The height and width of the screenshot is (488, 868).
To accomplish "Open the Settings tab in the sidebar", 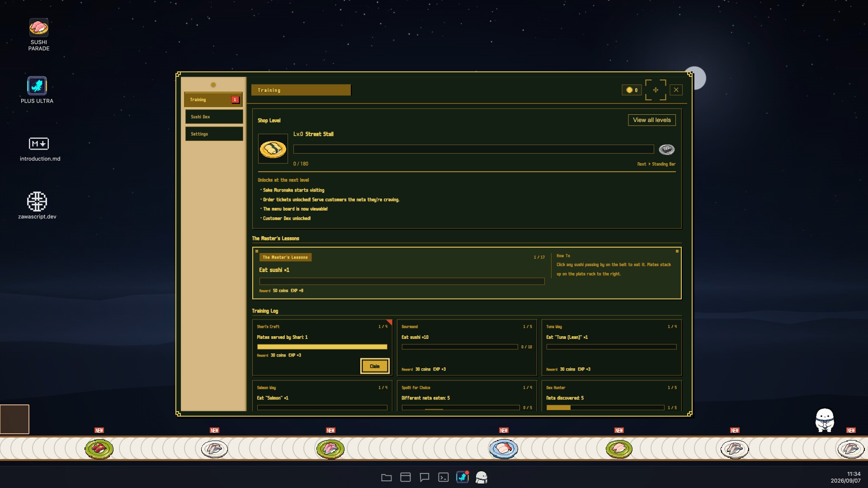I will (214, 134).
